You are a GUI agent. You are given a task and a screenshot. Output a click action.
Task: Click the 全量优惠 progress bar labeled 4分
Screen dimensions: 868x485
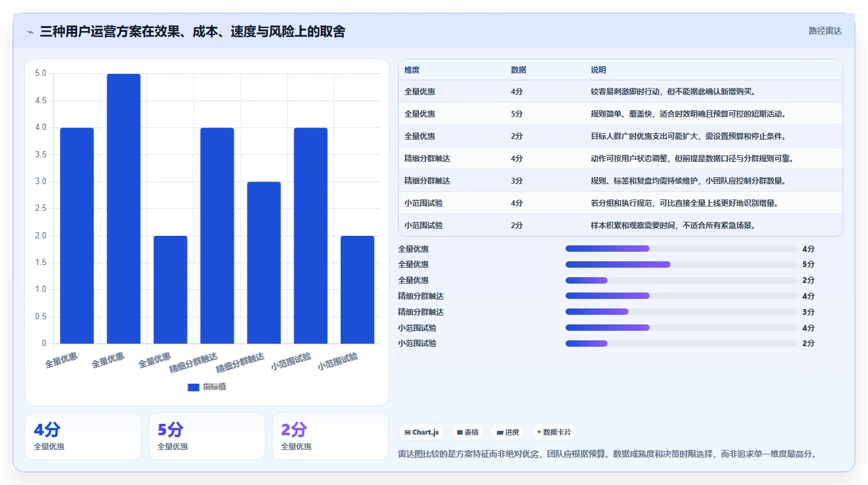(681, 249)
